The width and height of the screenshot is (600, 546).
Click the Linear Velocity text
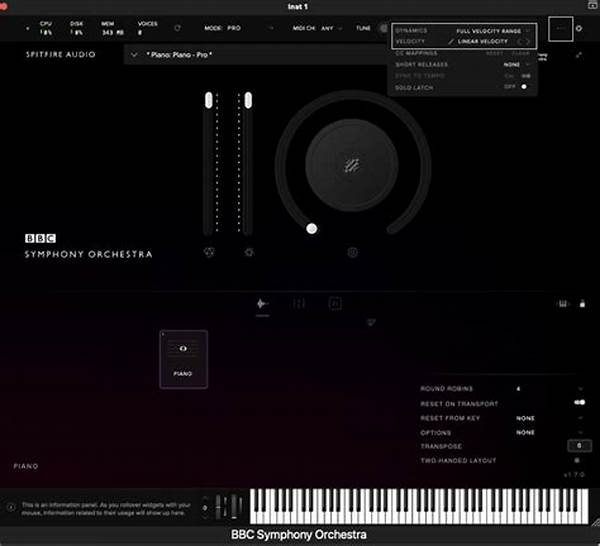pyautogui.click(x=483, y=41)
